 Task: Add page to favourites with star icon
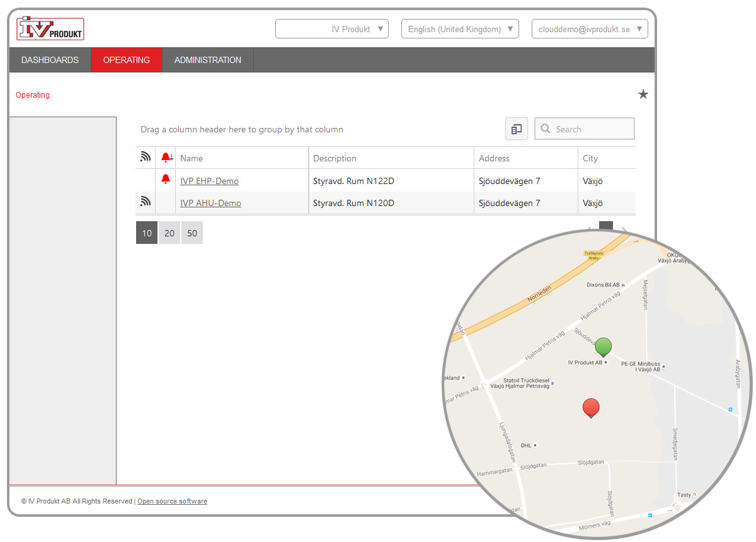click(x=643, y=95)
